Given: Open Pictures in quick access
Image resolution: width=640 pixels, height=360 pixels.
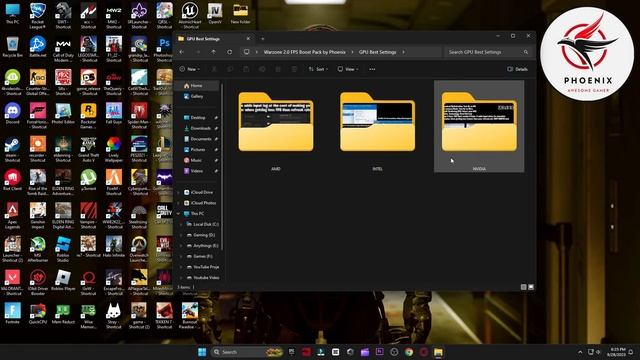Looking at the screenshot, I should point(198,149).
